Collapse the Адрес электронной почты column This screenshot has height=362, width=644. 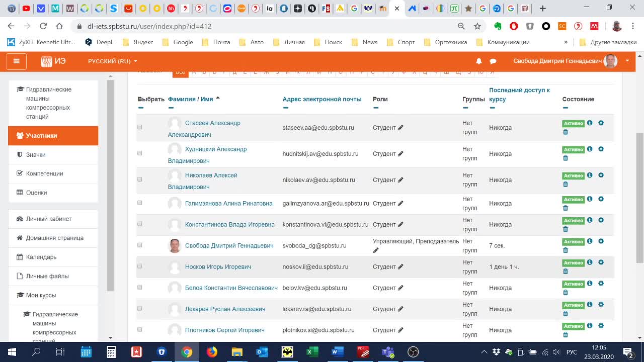(x=286, y=108)
